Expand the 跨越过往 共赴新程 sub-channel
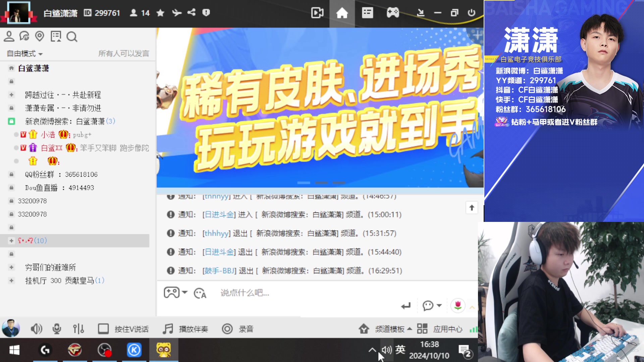 pyautogui.click(x=11, y=95)
